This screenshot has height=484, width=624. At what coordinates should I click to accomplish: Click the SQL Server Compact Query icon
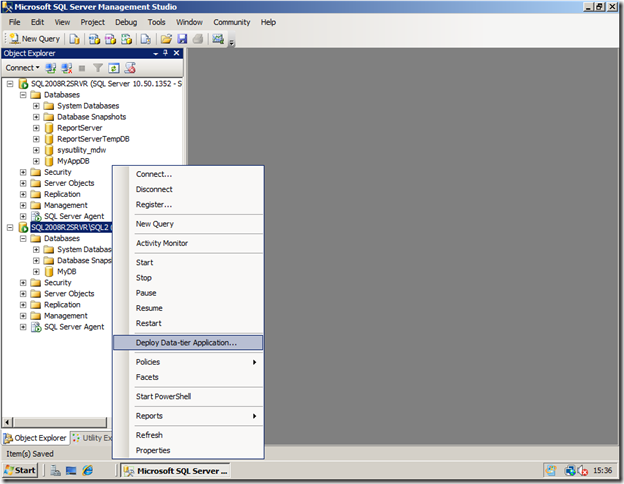[x=146, y=39]
